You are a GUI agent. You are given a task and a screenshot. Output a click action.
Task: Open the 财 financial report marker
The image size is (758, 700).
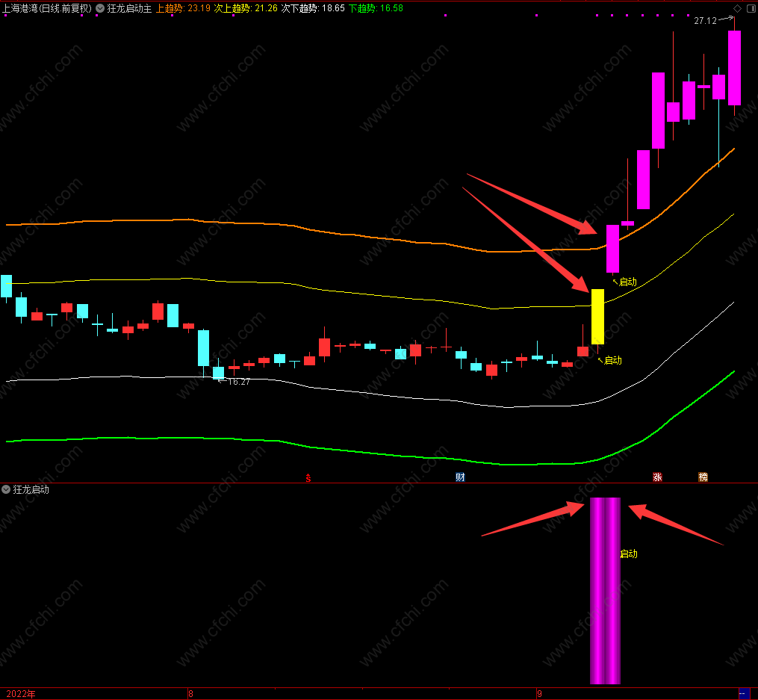pos(460,477)
